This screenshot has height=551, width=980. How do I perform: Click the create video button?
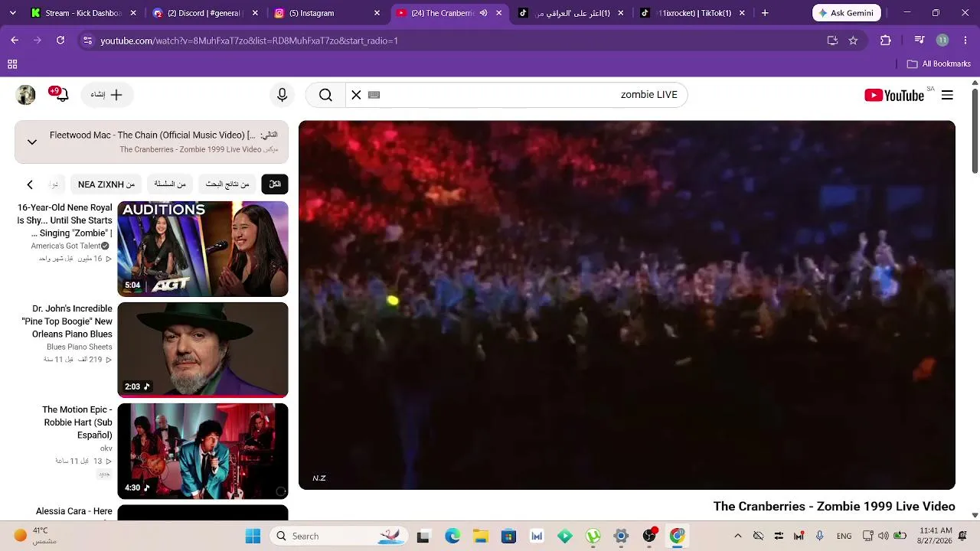[x=106, y=95]
